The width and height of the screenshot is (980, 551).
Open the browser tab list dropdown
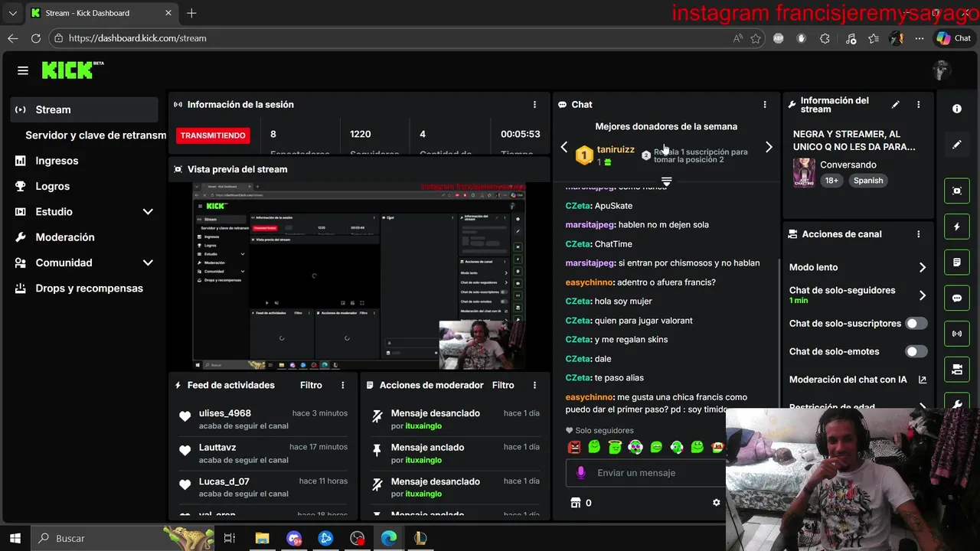point(12,13)
